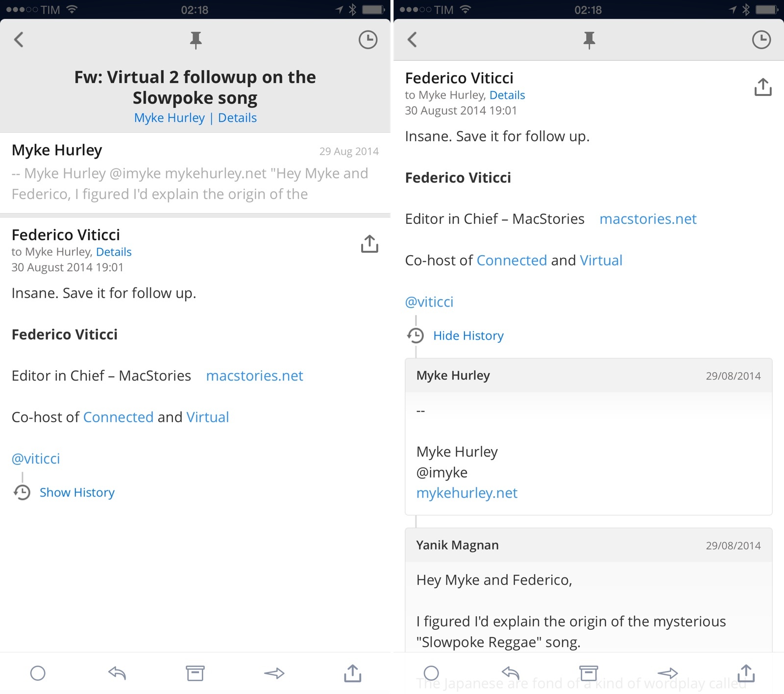784x694 pixels.
Task: Open macstories.net link on right screen
Action: point(648,219)
